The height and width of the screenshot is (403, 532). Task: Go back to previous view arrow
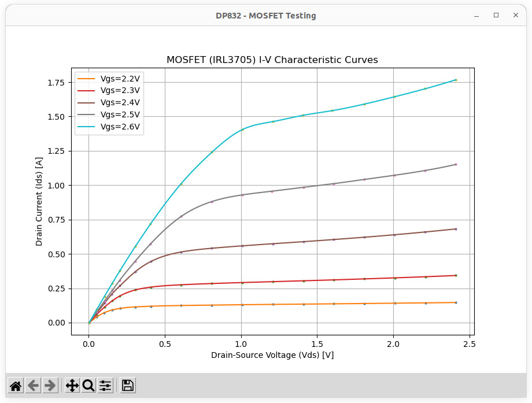tap(33, 386)
